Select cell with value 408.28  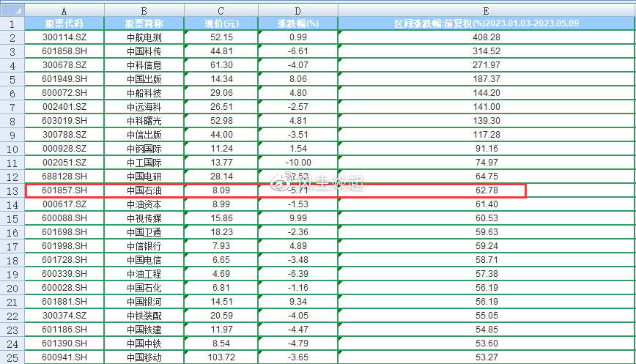pyautogui.click(x=487, y=37)
